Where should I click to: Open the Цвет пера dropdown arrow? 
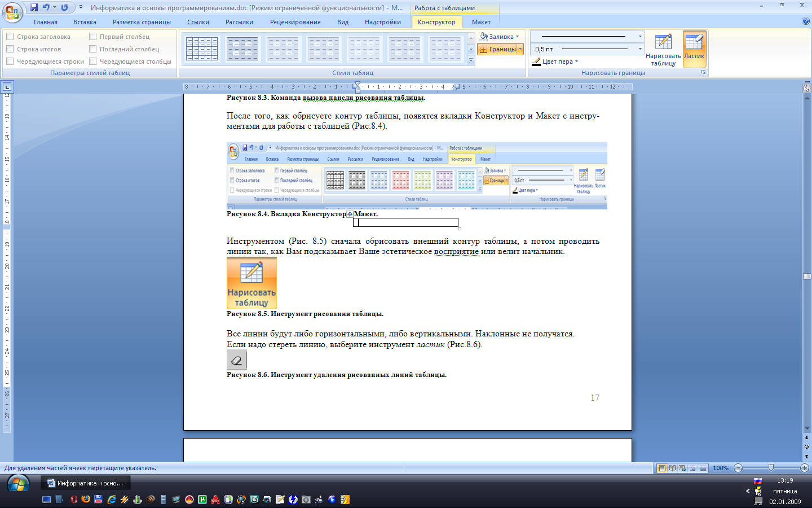pos(576,62)
